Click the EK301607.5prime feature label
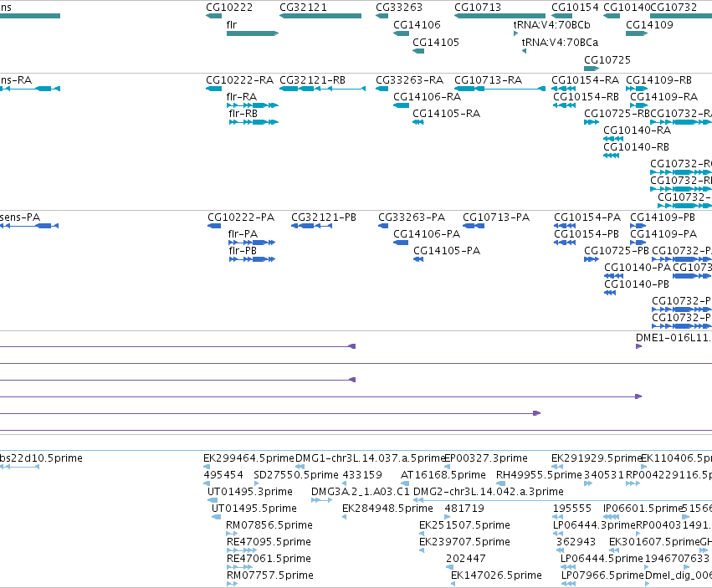The image size is (712, 588). [654, 542]
